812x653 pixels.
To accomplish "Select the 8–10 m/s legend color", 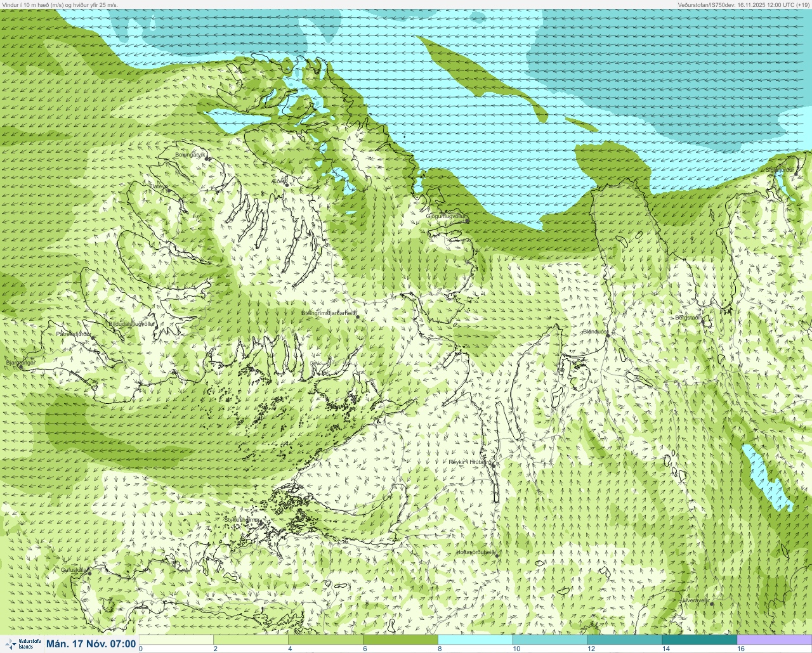I will pyautogui.click(x=475, y=640).
